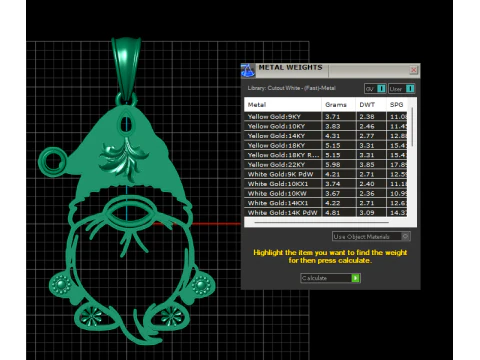This screenshot has height=360, width=480.
Task: Click the pom-pom ring on gnome hat
Action: [x=53, y=161]
